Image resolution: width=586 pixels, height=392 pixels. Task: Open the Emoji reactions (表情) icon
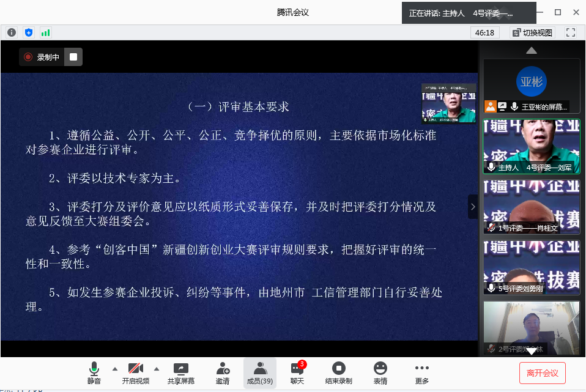(x=380, y=373)
